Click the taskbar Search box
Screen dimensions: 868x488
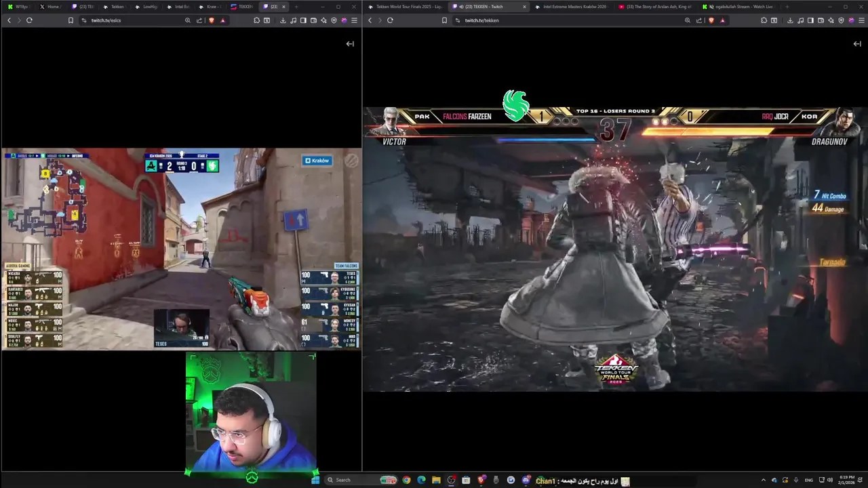click(x=361, y=480)
